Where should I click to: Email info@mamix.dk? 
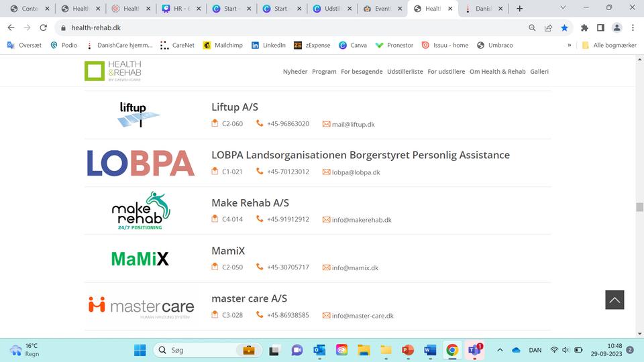355,268
